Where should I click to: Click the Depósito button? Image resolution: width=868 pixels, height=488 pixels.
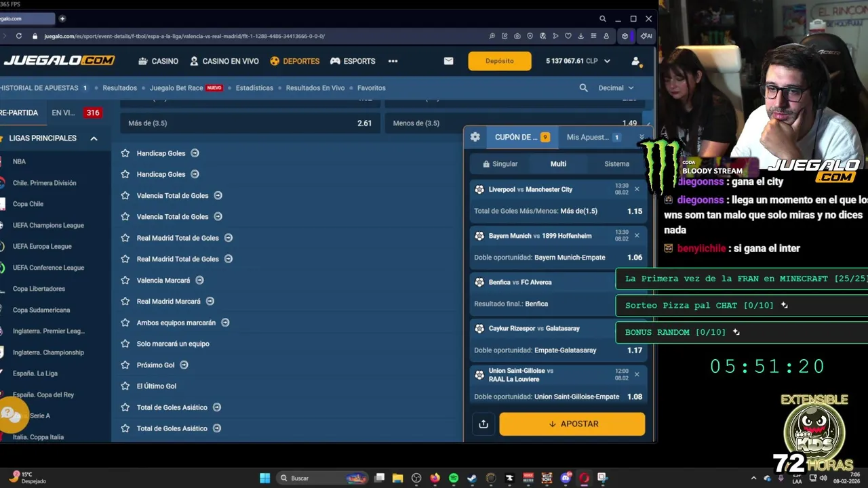click(x=500, y=61)
